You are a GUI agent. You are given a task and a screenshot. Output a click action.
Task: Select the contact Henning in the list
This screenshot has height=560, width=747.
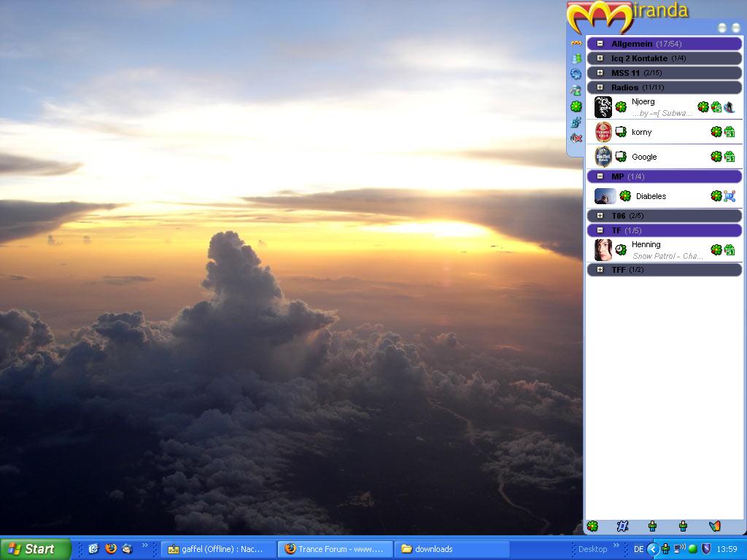point(646,245)
